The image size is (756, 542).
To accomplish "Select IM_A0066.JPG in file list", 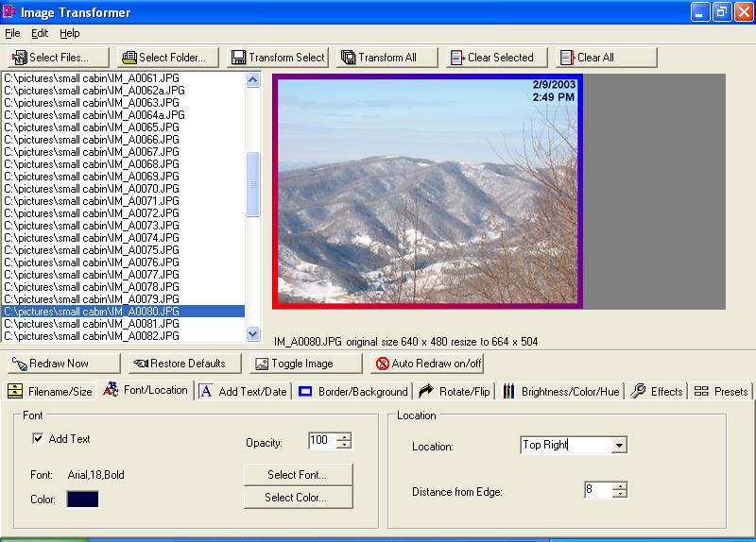I will click(x=124, y=140).
